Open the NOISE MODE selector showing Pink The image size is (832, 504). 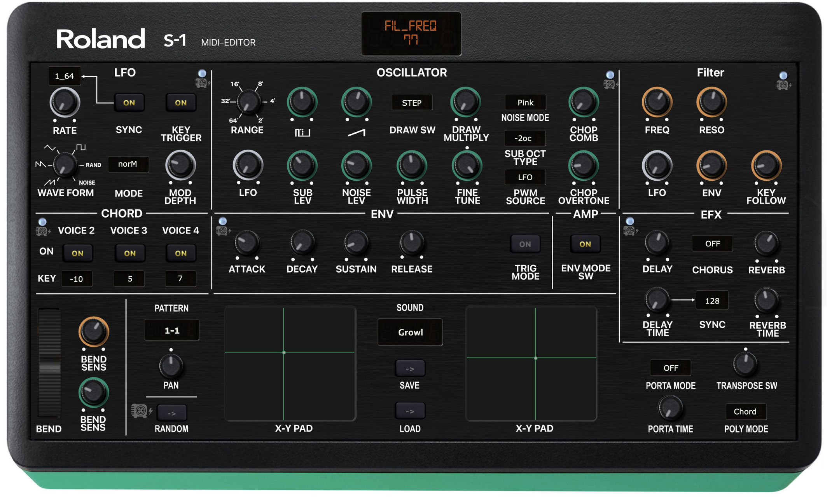[x=526, y=103]
